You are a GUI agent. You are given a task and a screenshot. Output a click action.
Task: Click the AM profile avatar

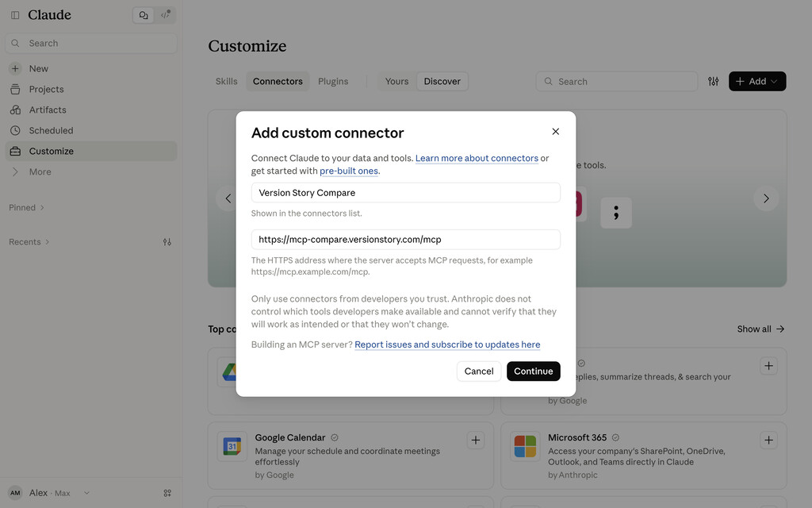pos(16,493)
